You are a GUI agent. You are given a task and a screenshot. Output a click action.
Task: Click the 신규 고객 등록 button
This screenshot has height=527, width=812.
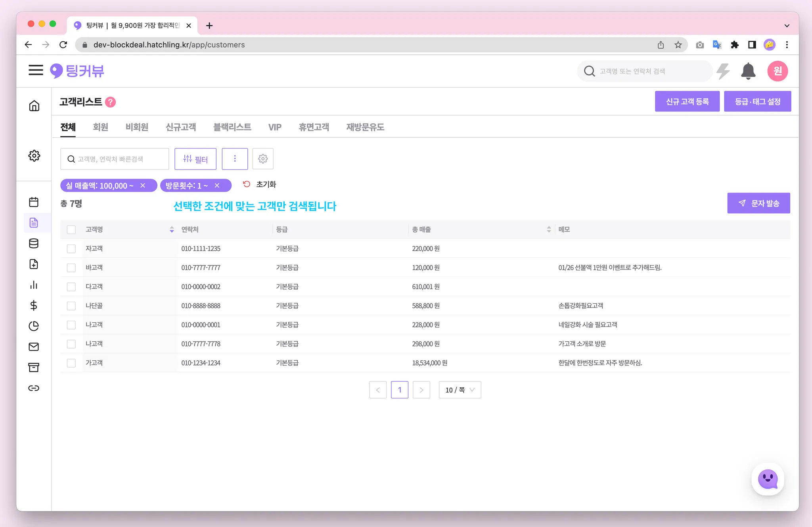pyautogui.click(x=687, y=102)
